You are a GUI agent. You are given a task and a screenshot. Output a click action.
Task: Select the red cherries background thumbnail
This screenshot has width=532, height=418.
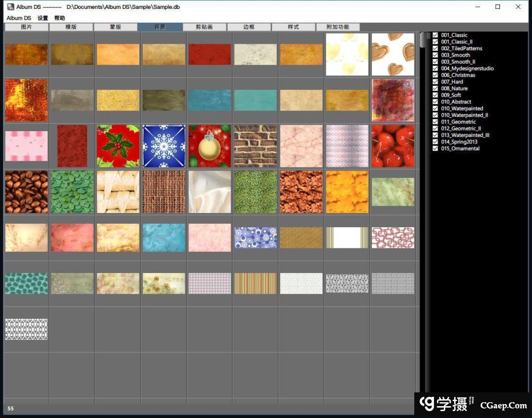pyautogui.click(x=393, y=146)
